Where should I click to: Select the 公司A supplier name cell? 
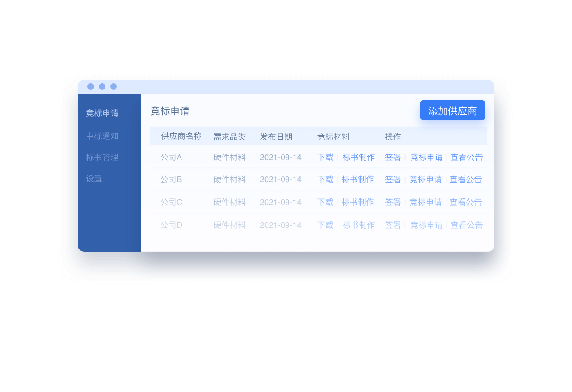(x=171, y=157)
